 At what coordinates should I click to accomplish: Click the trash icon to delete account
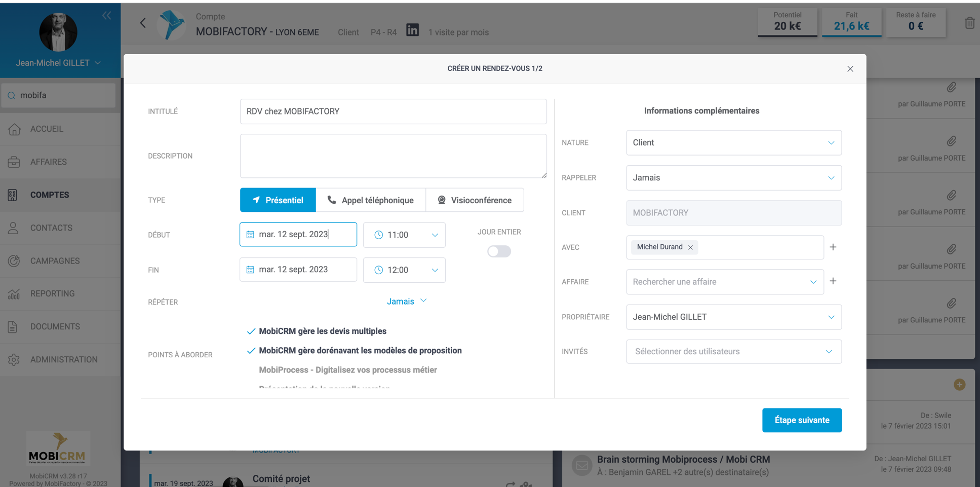(x=969, y=23)
